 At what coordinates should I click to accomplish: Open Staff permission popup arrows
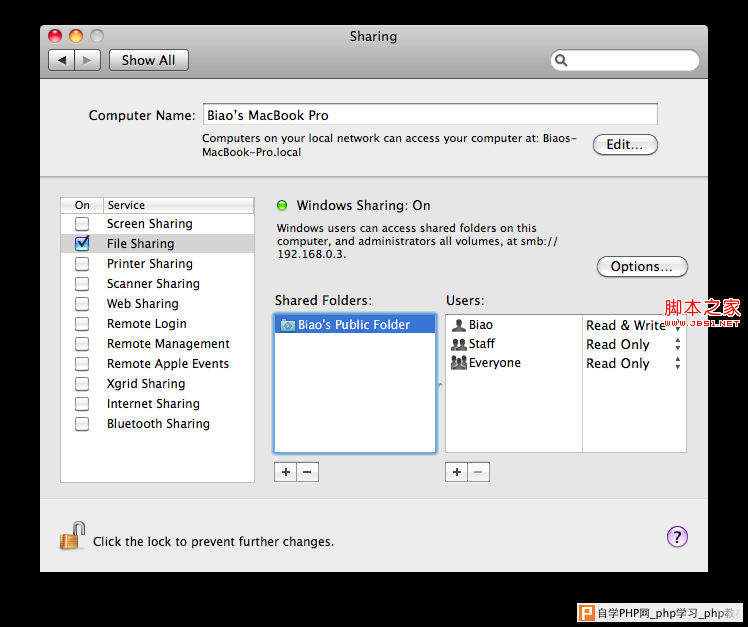(x=677, y=344)
